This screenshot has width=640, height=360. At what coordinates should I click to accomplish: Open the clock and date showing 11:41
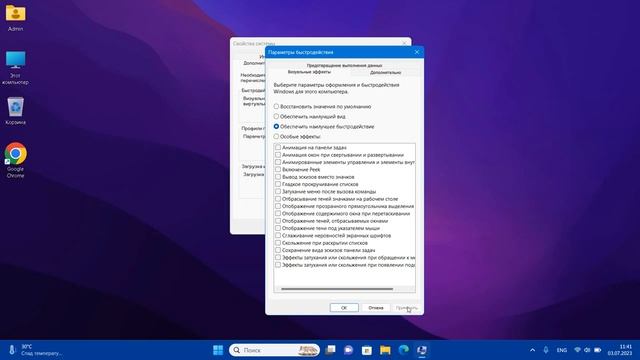[x=620, y=350]
